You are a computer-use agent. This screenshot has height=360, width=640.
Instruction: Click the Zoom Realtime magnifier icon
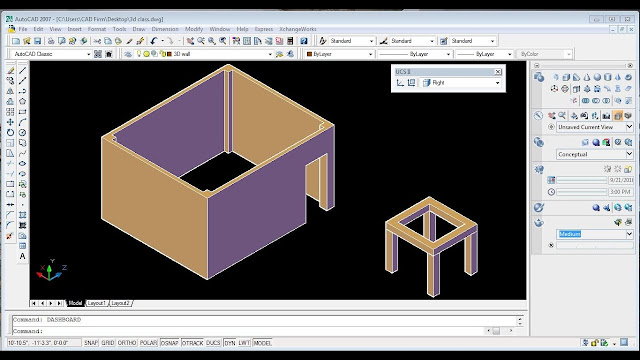201,41
